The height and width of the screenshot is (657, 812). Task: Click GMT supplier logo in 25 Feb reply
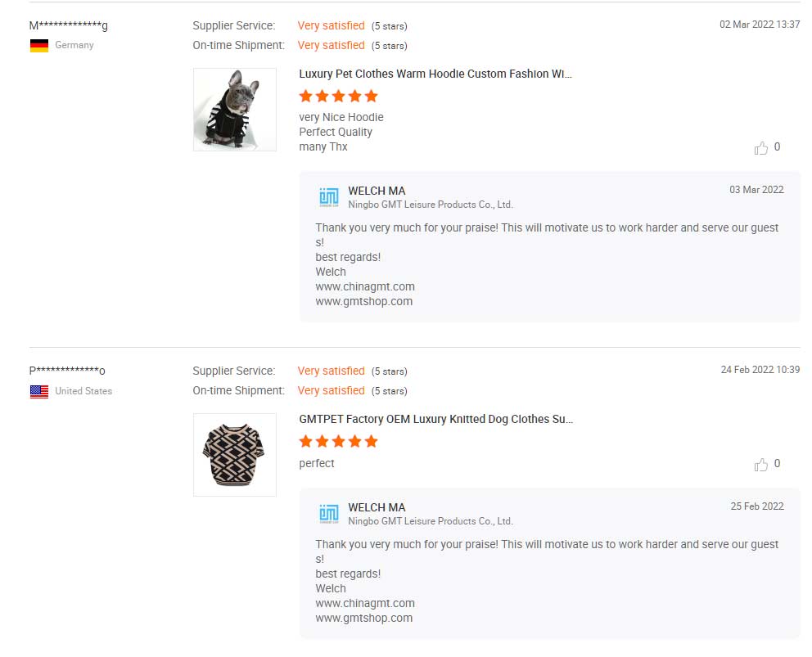click(x=328, y=514)
